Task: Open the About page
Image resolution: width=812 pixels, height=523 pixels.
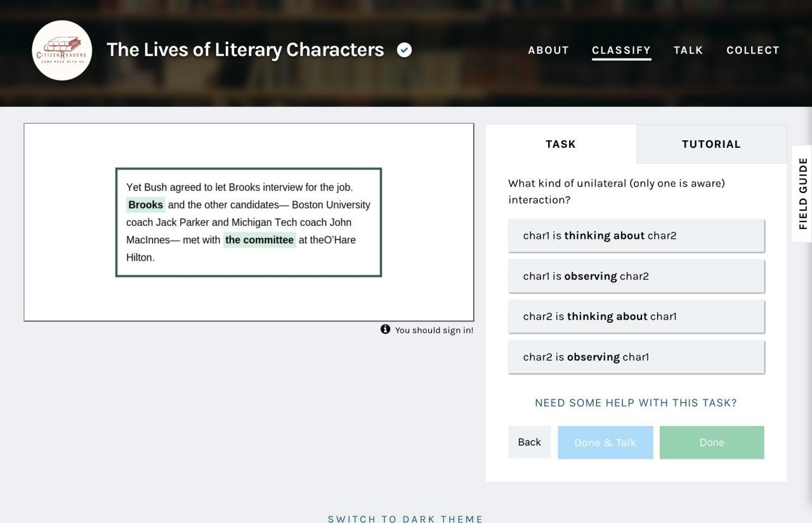Action: pyautogui.click(x=548, y=50)
